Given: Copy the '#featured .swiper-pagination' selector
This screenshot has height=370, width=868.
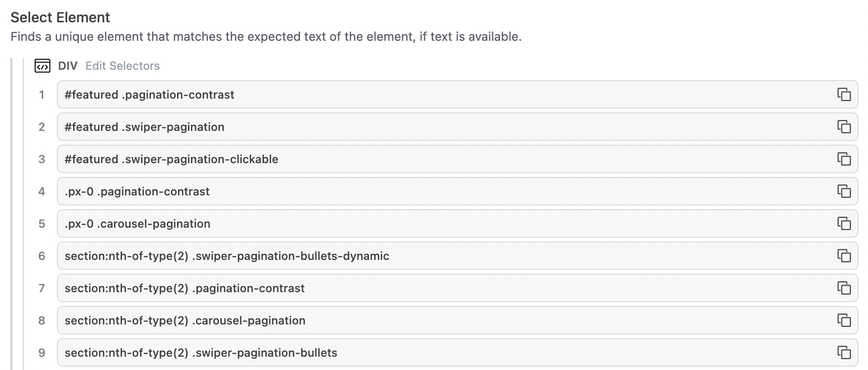Looking at the screenshot, I should (844, 127).
